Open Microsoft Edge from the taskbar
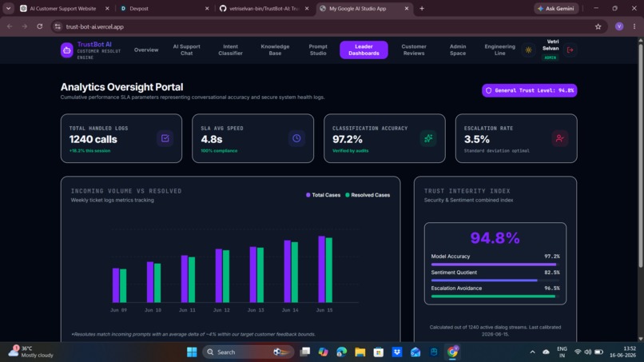This screenshot has height=362, width=644. tap(342, 352)
